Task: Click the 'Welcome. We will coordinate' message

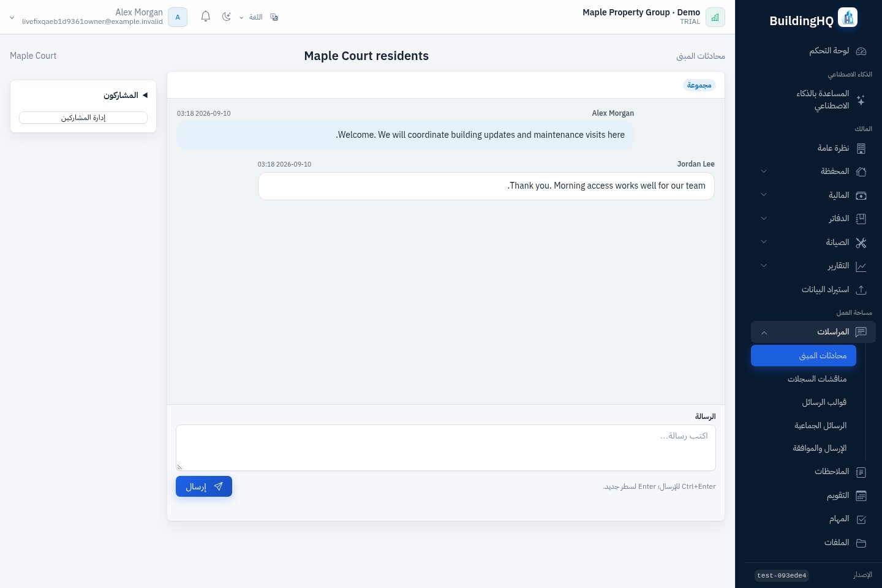Action: [405, 135]
